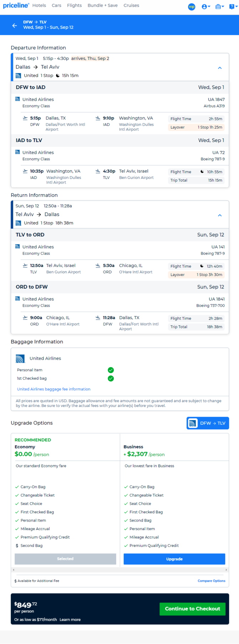Image resolution: width=239 pixels, height=644 pixels.
Task: Click the Layover 1 Stop 3h 30m badge
Action: (196, 275)
